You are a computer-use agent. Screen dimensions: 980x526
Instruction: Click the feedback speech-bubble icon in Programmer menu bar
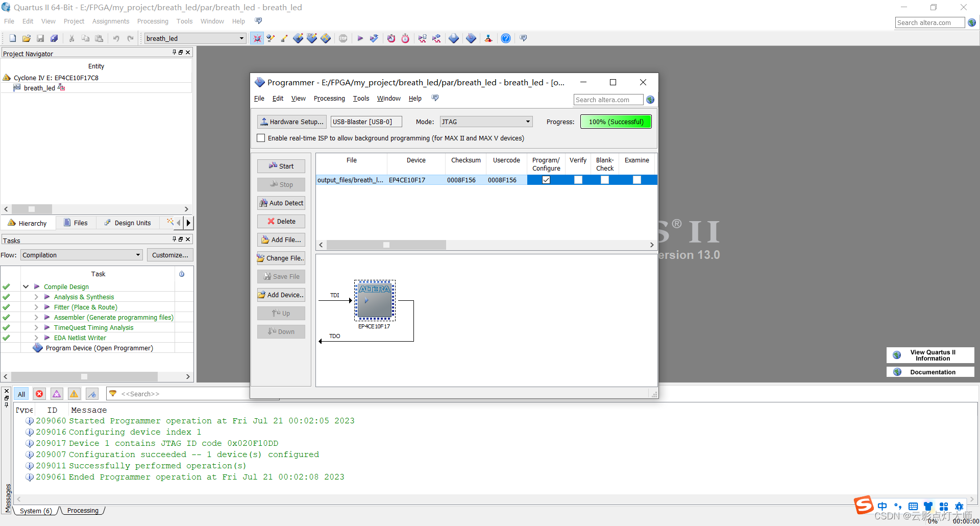pos(435,98)
